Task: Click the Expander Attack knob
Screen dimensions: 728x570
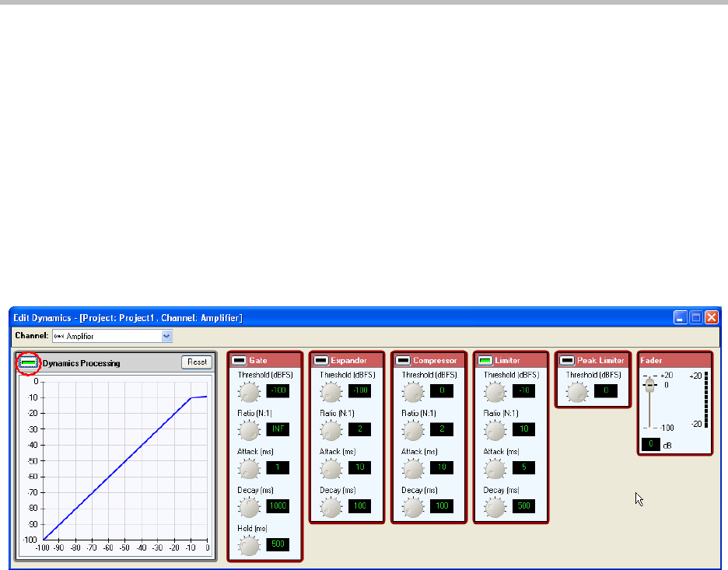Action: [x=331, y=468]
